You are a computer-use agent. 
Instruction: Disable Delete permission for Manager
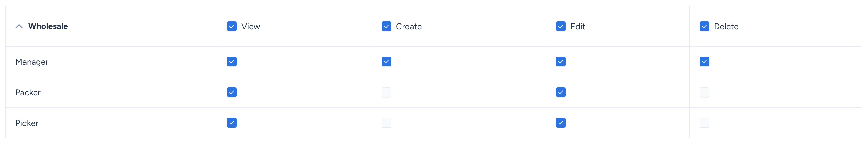[x=704, y=62]
